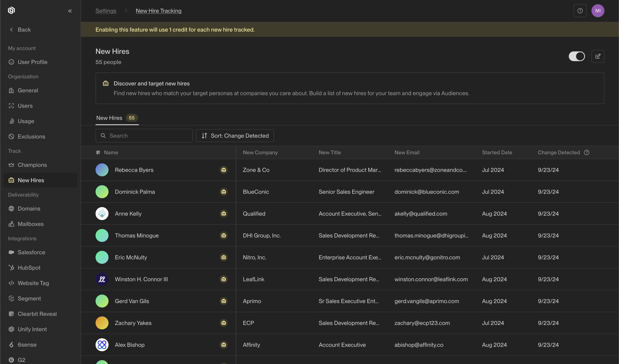Image resolution: width=619 pixels, height=364 pixels.
Task: Click the edit pencil icon for New Hires
Action: point(598,56)
